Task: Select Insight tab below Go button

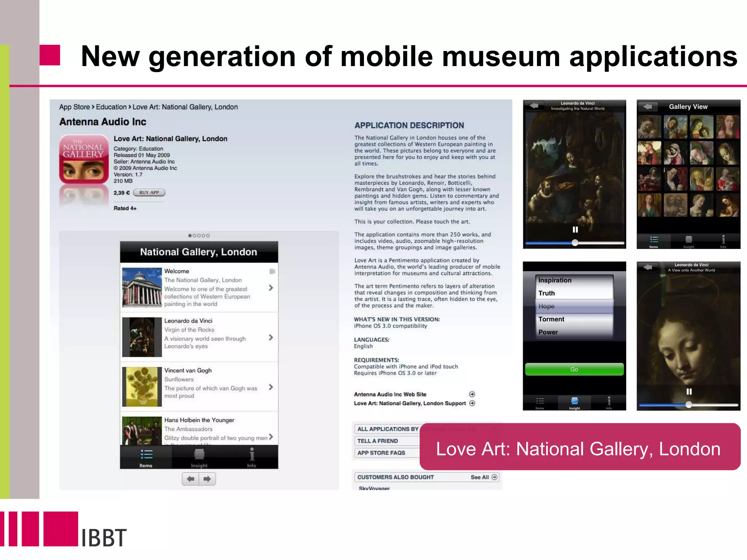Action: tap(574, 403)
